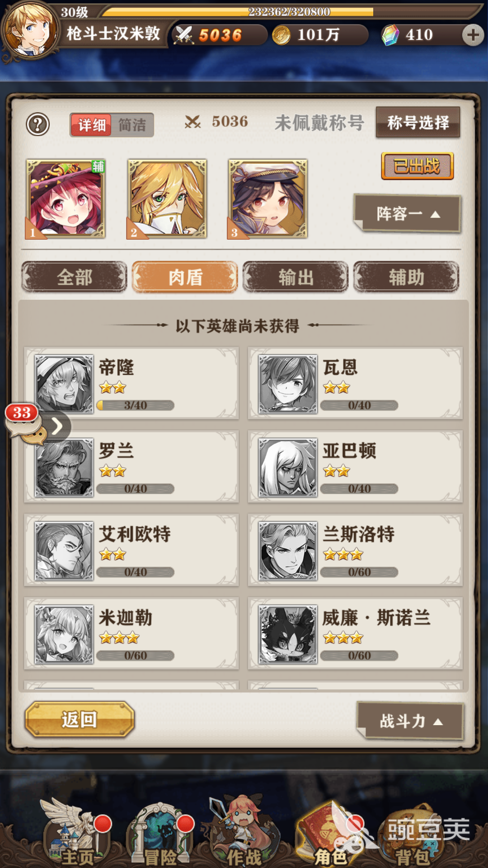Switch view to 简洁 simple mode
The height and width of the screenshot is (868, 488).
132,125
